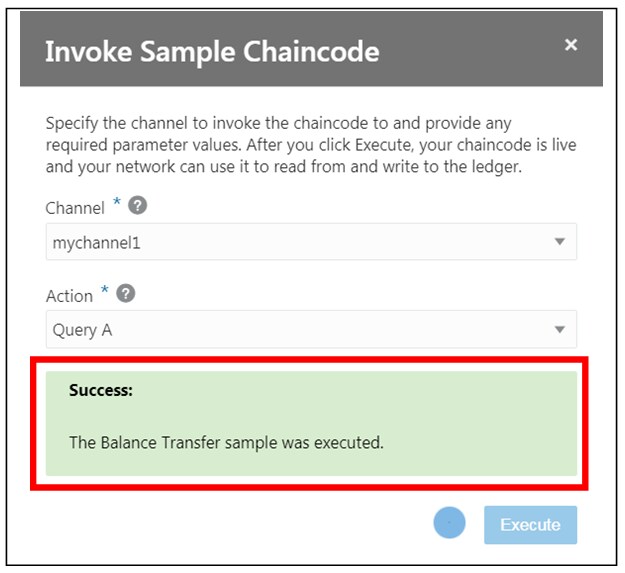Click the Balance Transfer sample executed message
This screenshot has width=625, height=573.
pyautogui.click(x=226, y=441)
